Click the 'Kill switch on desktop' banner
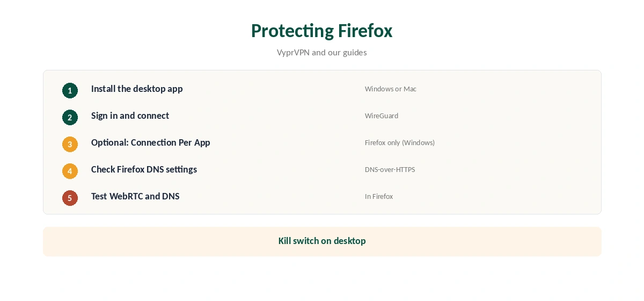The width and height of the screenshot is (644, 301). coord(322,241)
